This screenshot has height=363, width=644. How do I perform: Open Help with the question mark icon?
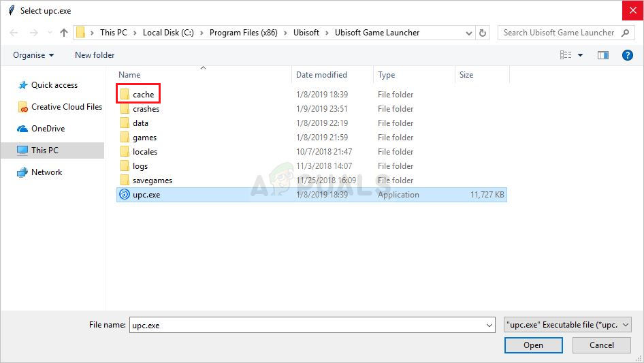pyautogui.click(x=627, y=55)
